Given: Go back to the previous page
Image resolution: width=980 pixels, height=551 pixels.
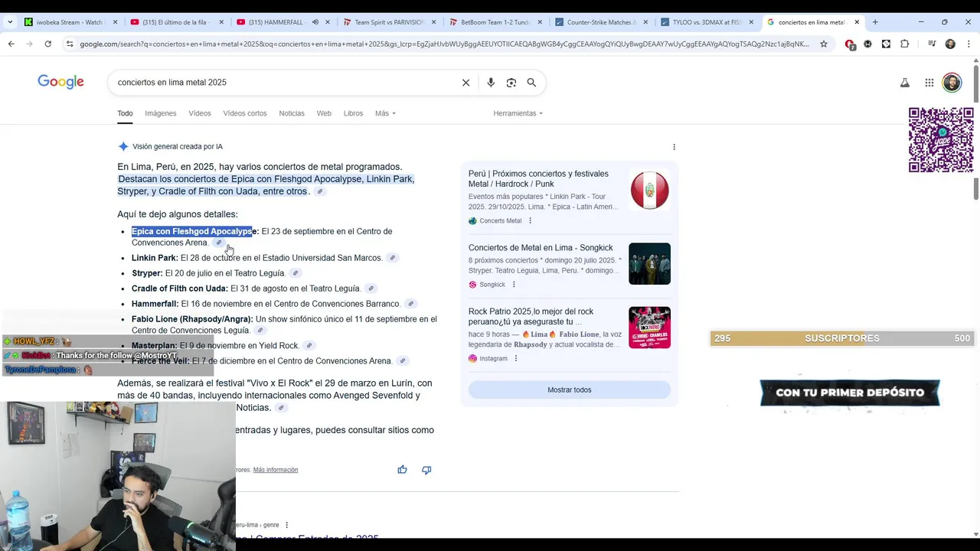Looking at the screenshot, I should point(11,44).
